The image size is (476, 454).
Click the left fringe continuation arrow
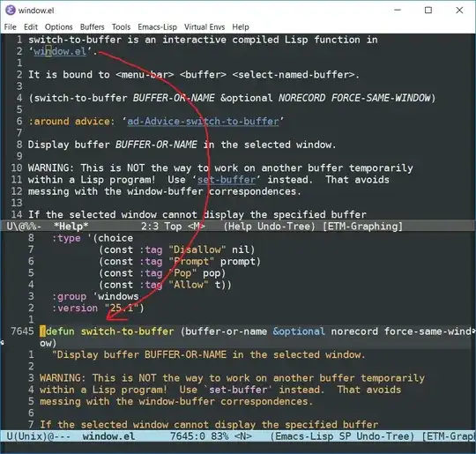pyautogui.click(x=2, y=343)
